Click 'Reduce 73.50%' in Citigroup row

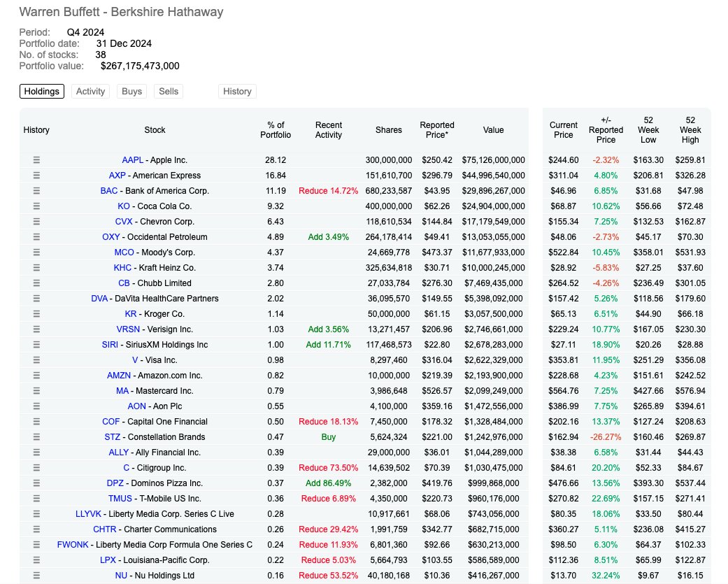pyautogui.click(x=328, y=467)
